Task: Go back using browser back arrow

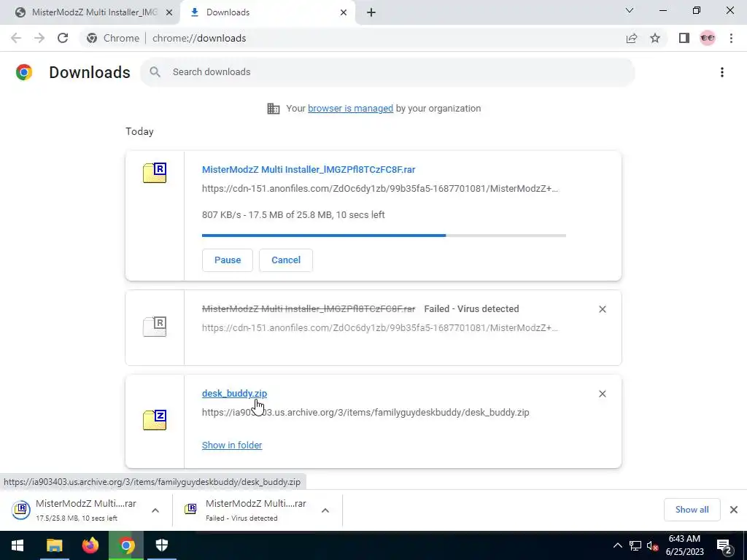Action: [16, 38]
